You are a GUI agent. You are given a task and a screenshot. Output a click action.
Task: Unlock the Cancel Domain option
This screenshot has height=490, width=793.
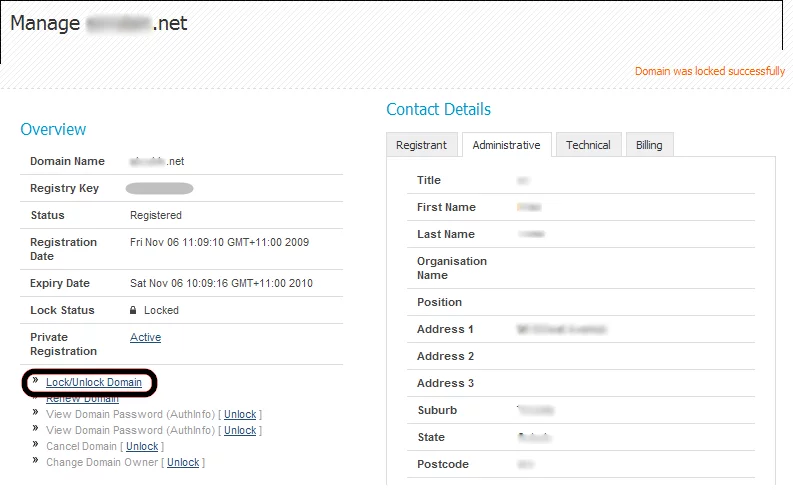(142, 446)
